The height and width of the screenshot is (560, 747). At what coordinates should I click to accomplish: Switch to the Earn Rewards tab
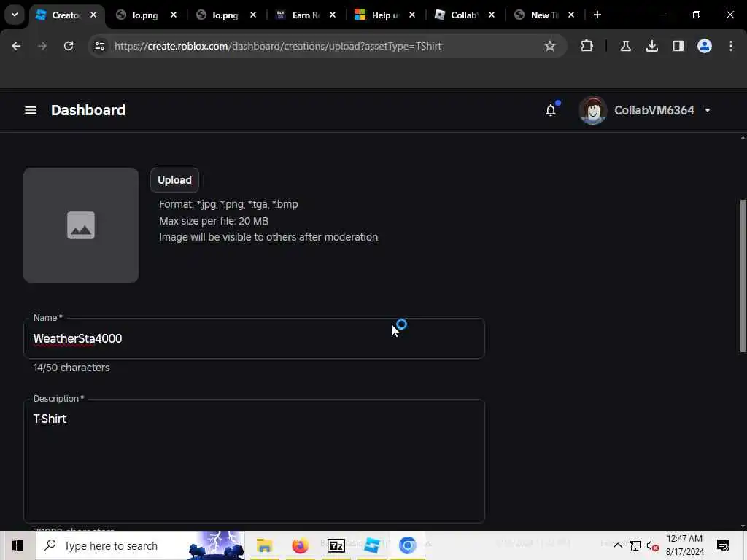[x=304, y=15]
